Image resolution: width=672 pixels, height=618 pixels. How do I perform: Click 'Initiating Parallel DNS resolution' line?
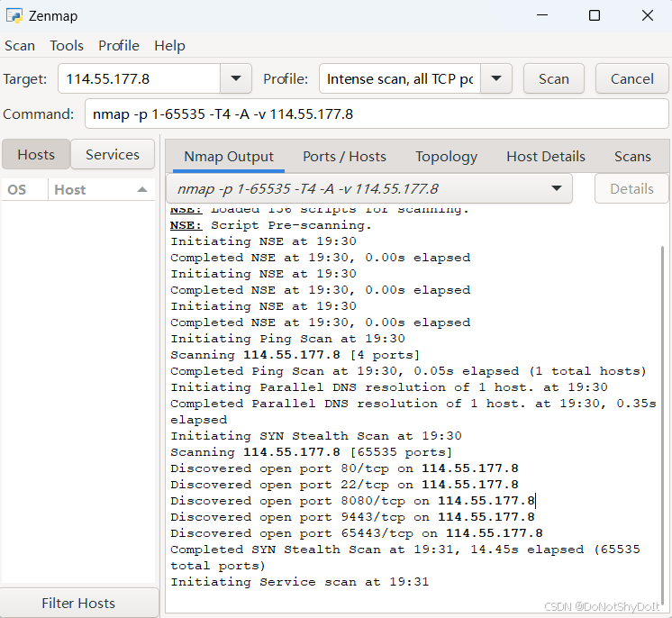[389, 387]
